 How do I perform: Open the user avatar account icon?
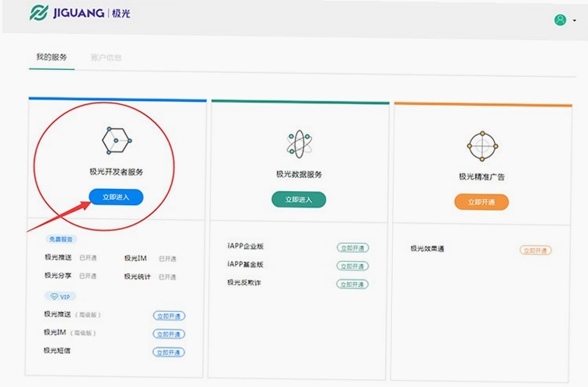pyautogui.click(x=560, y=20)
